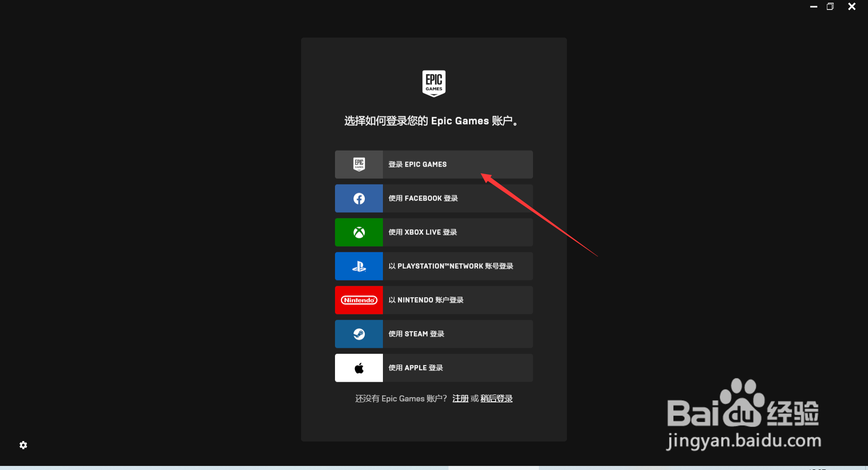Open the settings gear icon
868x470 pixels.
click(x=24, y=445)
